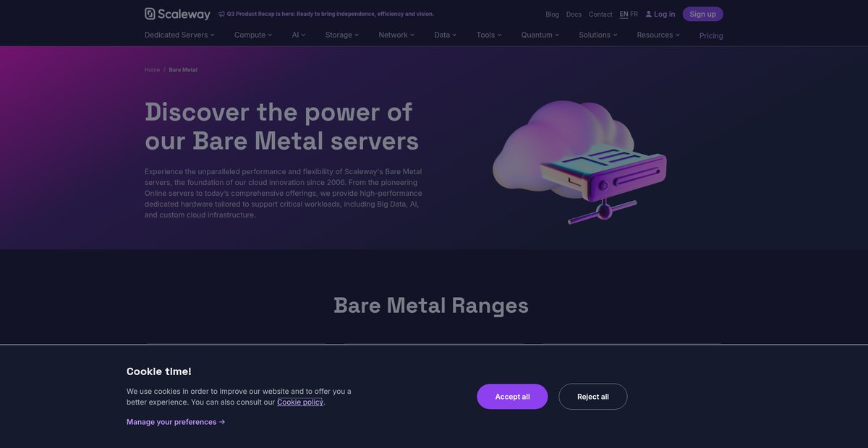868x448 pixels.
Task: Open the Pricing page
Action: coord(711,35)
